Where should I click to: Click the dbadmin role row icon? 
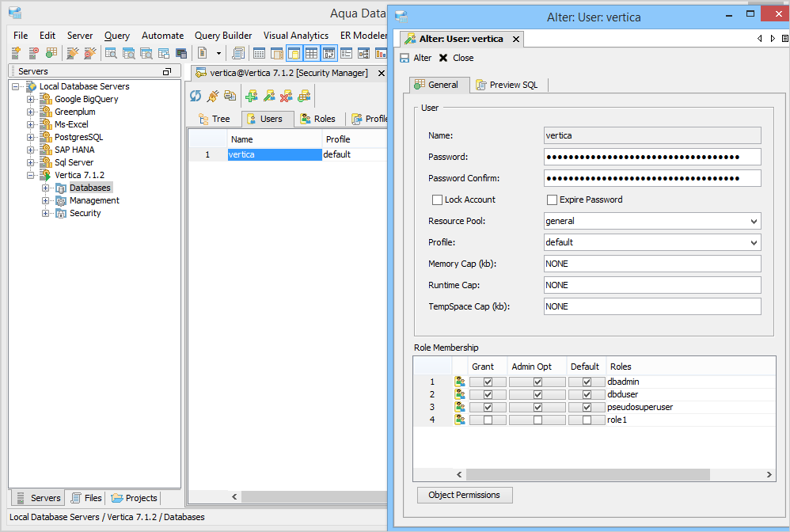pyautogui.click(x=459, y=382)
